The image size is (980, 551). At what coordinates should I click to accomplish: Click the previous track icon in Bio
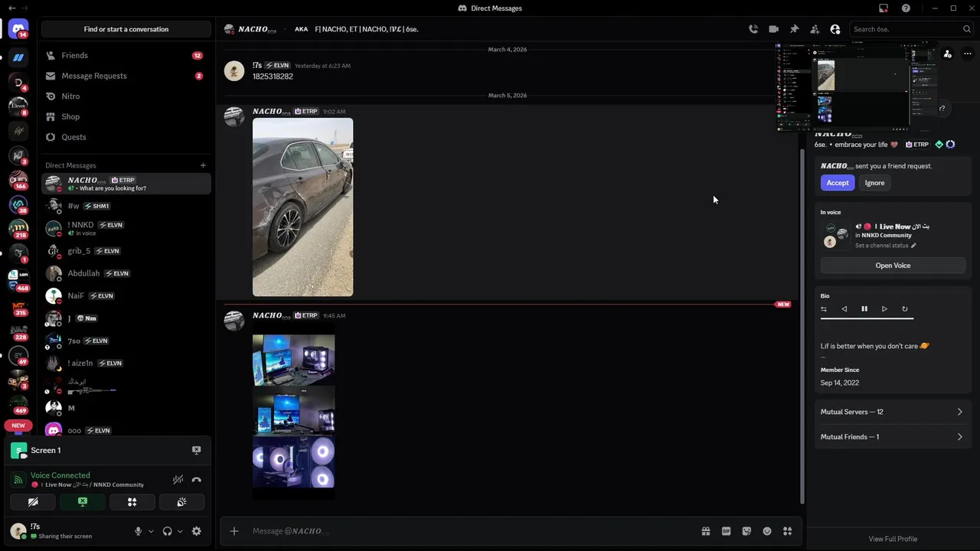[x=844, y=309]
